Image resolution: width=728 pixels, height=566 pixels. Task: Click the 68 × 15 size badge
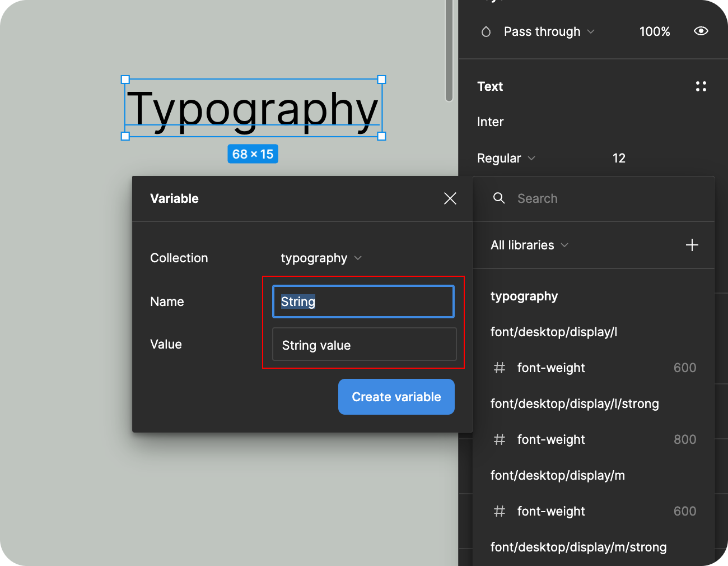(x=253, y=154)
